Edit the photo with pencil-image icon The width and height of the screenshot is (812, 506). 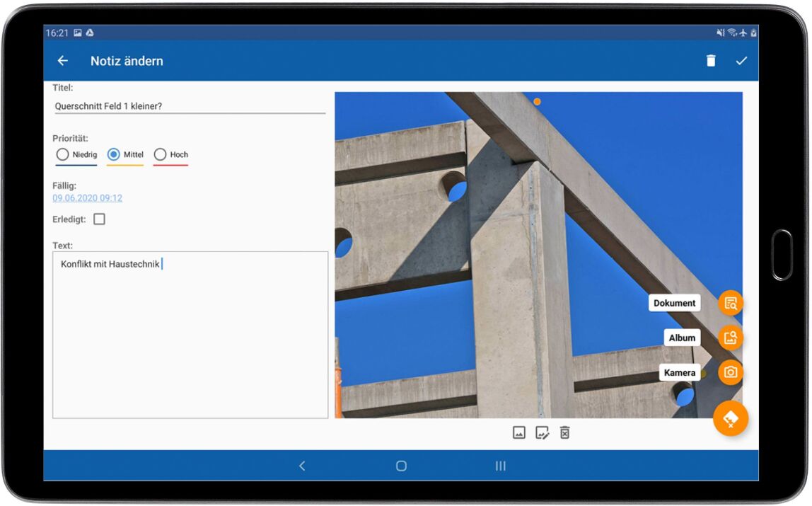pyautogui.click(x=543, y=432)
